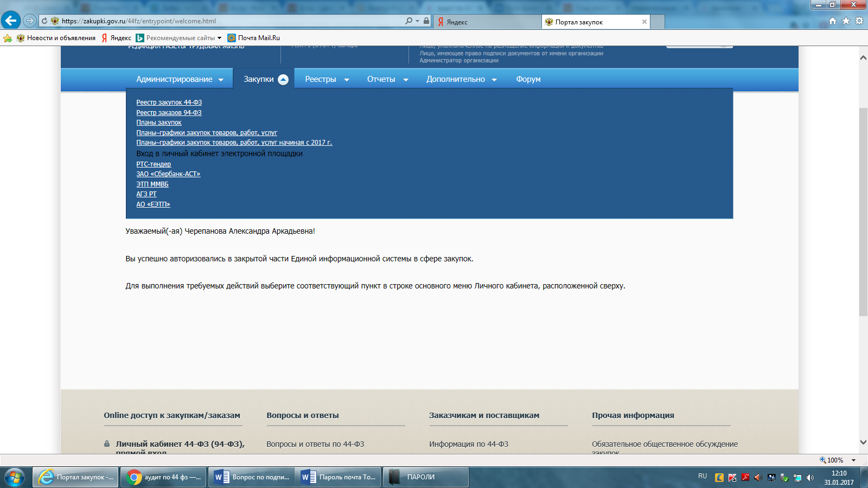Click the URL address field

click(x=228, y=21)
